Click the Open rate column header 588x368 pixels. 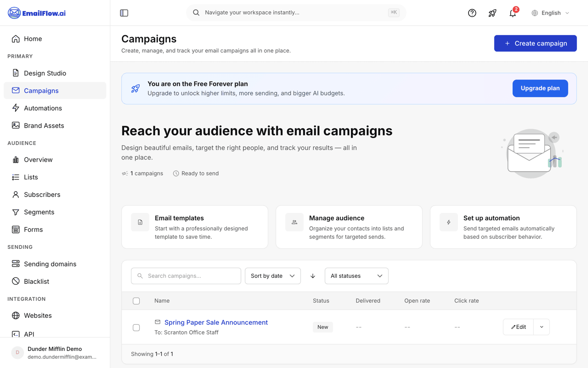[x=417, y=301]
